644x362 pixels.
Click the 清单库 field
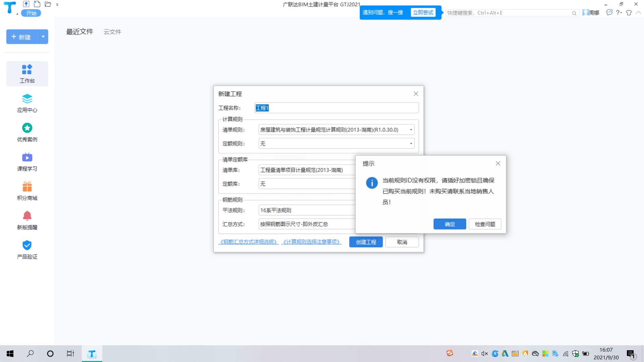tap(307, 170)
